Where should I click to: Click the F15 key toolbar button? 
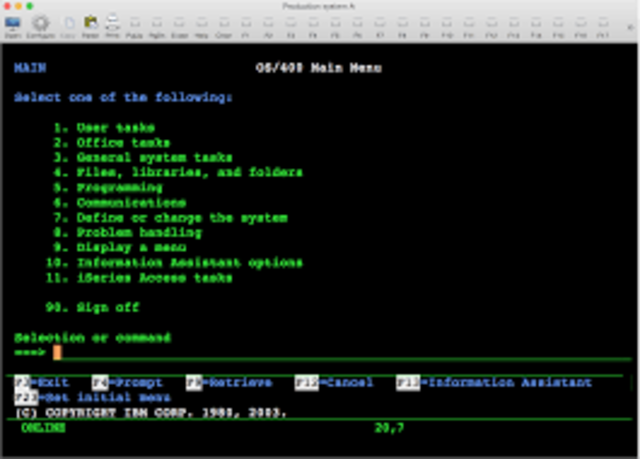tap(558, 27)
